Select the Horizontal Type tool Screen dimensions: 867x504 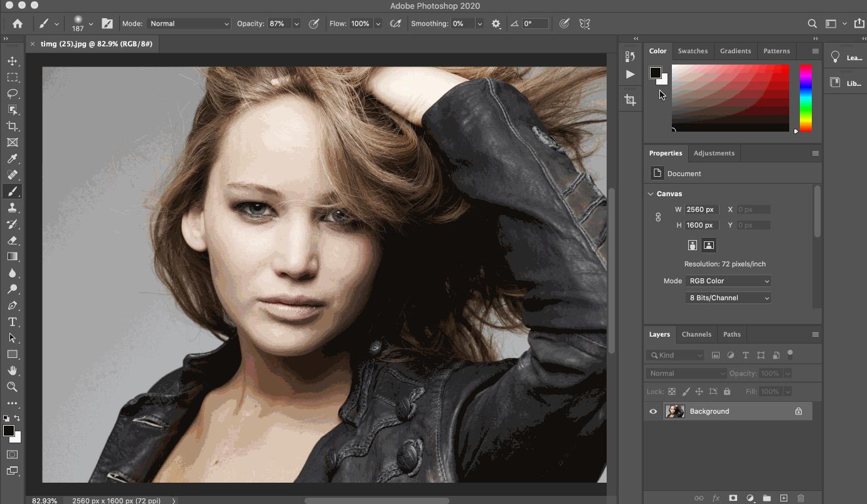(x=12, y=322)
